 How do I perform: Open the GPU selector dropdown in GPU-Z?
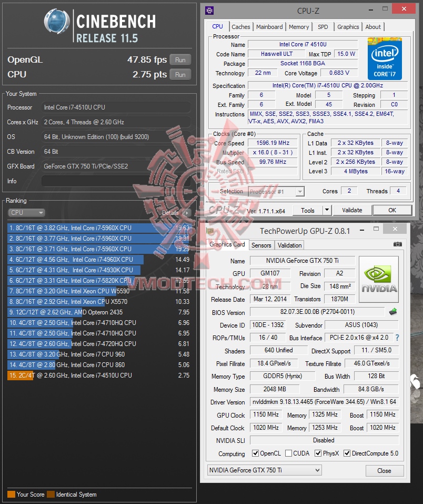click(264, 470)
